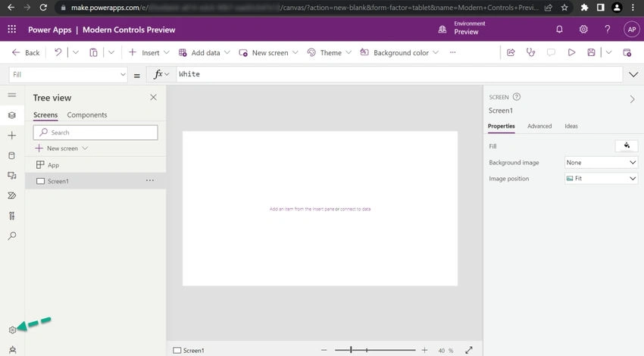The image size is (644, 356).
Task: Open the New screen toolbar dropdown
Action: [268, 52]
